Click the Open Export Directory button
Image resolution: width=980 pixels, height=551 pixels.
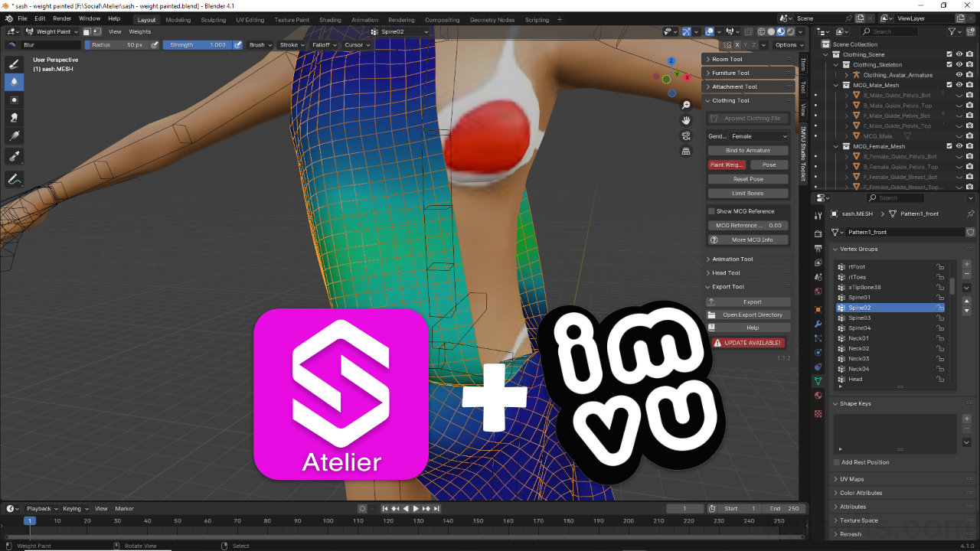click(x=748, y=315)
